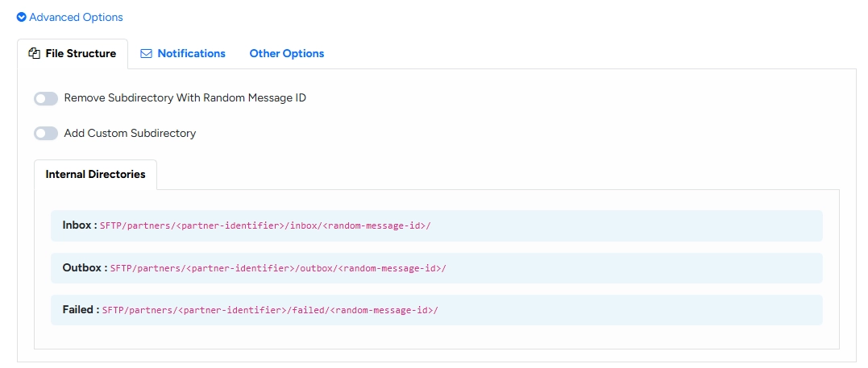
Task: Collapse the Advanced Options chevron icon
Action: pos(22,17)
